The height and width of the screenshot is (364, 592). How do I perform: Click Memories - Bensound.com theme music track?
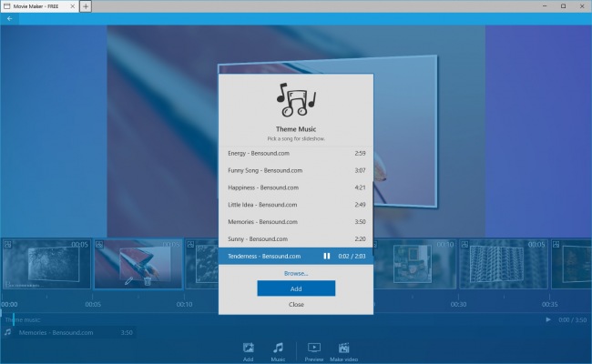click(70, 333)
